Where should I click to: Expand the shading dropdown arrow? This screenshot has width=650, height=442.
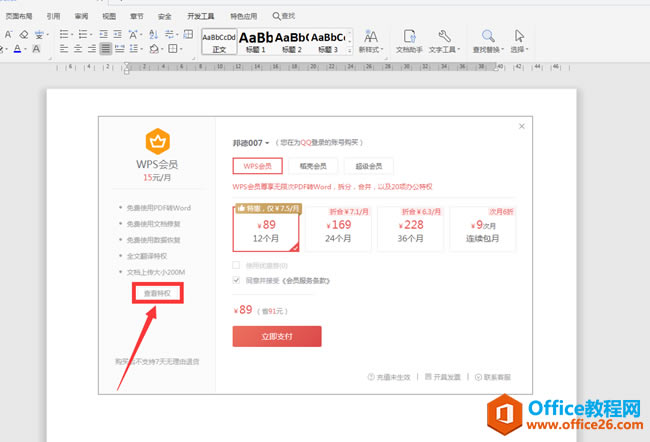pos(162,49)
